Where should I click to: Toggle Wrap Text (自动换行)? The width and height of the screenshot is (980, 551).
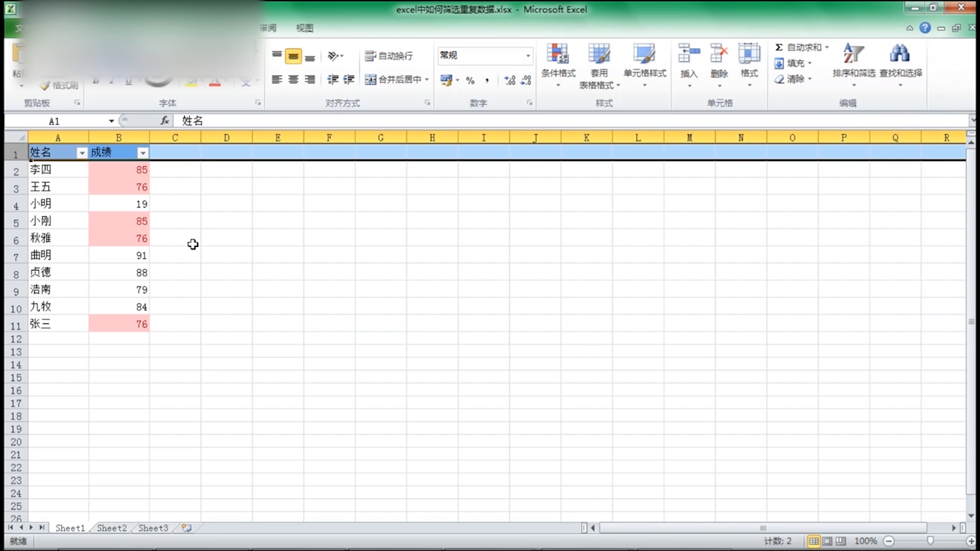(x=389, y=56)
